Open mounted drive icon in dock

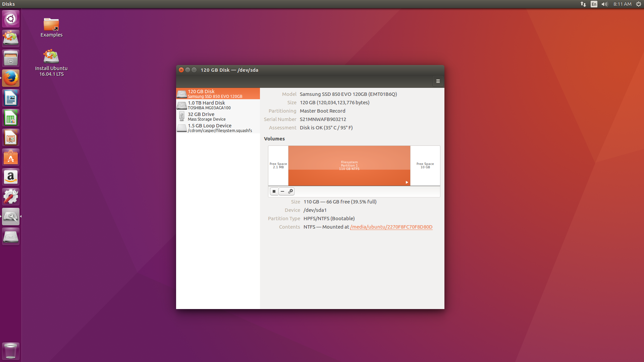pos(11,236)
